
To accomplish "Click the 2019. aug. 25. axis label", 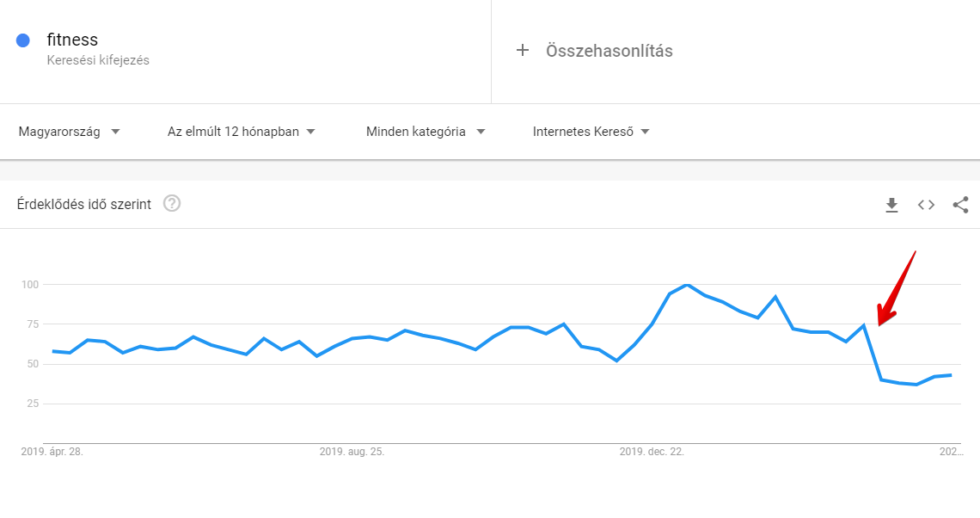I will tap(352, 451).
